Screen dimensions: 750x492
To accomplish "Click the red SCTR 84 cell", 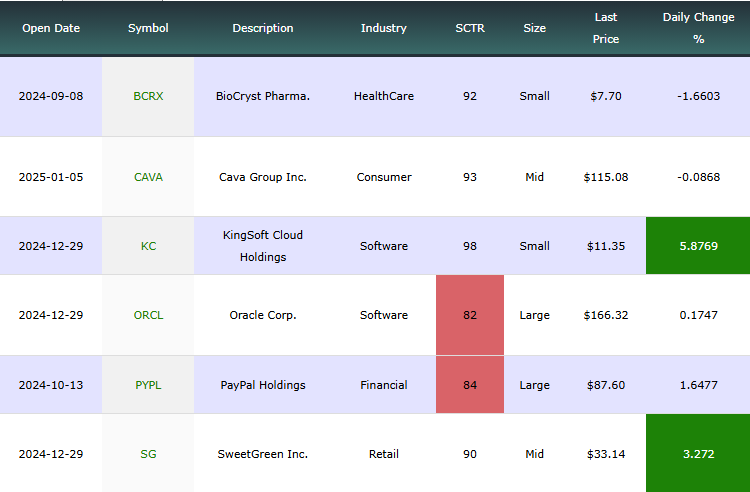I will click(470, 384).
